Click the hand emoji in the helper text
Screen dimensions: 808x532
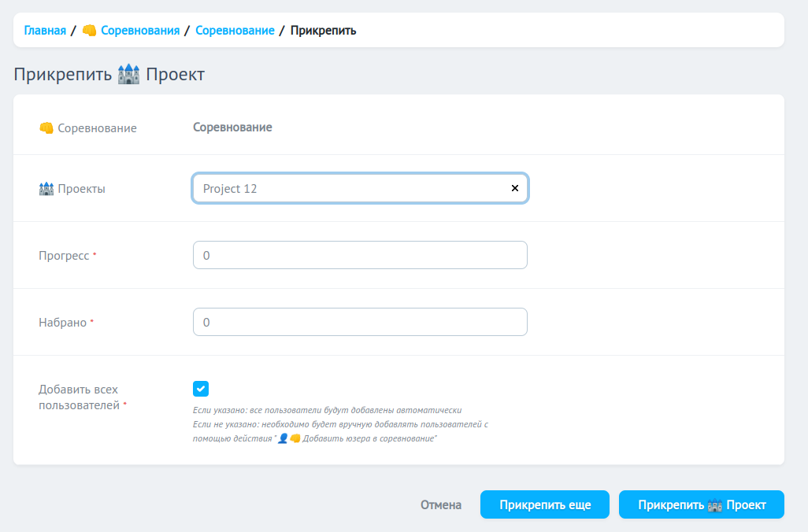pos(295,438)
